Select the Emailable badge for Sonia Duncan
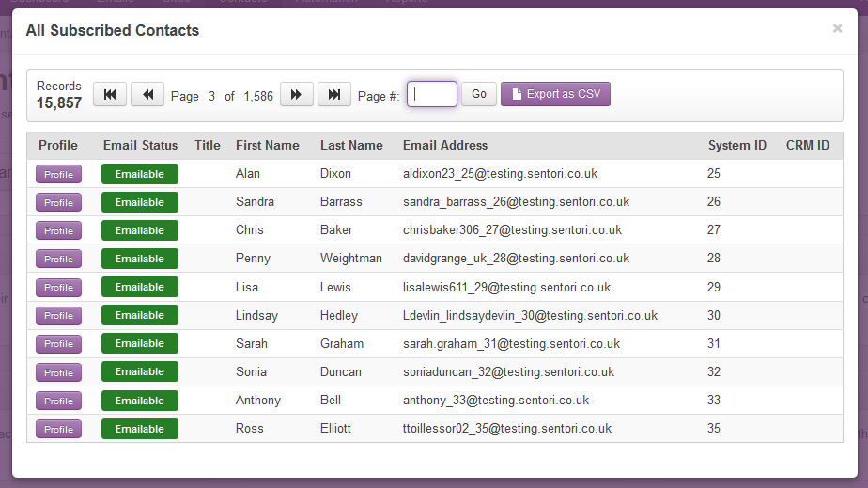The height and width of the screenshot is (488, 868). pyautogui.click(x=139, y=371)
